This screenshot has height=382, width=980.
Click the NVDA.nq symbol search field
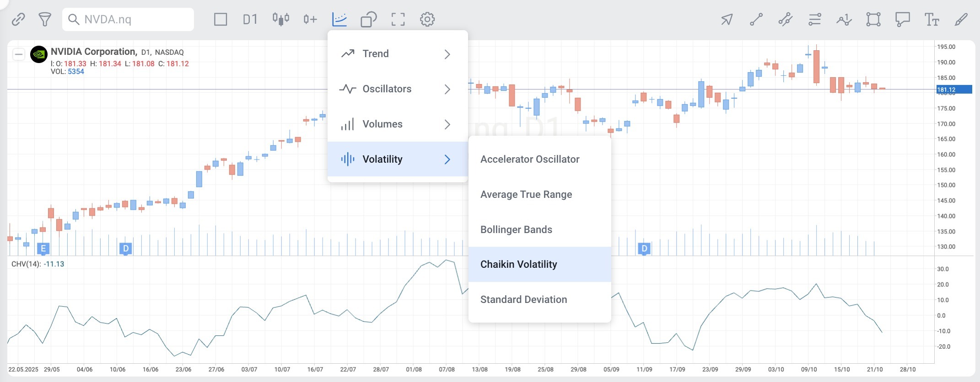(128, 19)
